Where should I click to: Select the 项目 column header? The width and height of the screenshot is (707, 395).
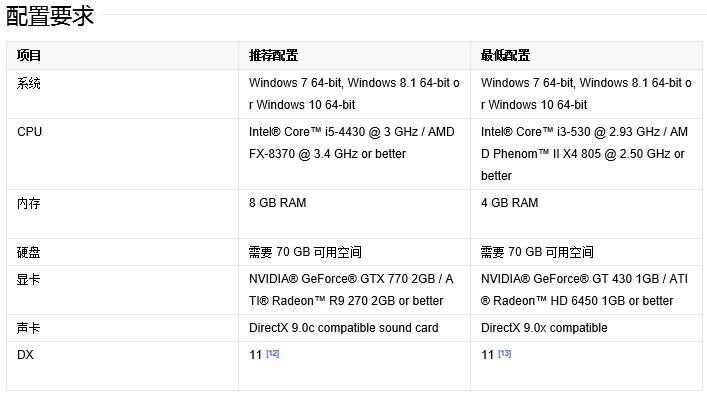(29, 55)
